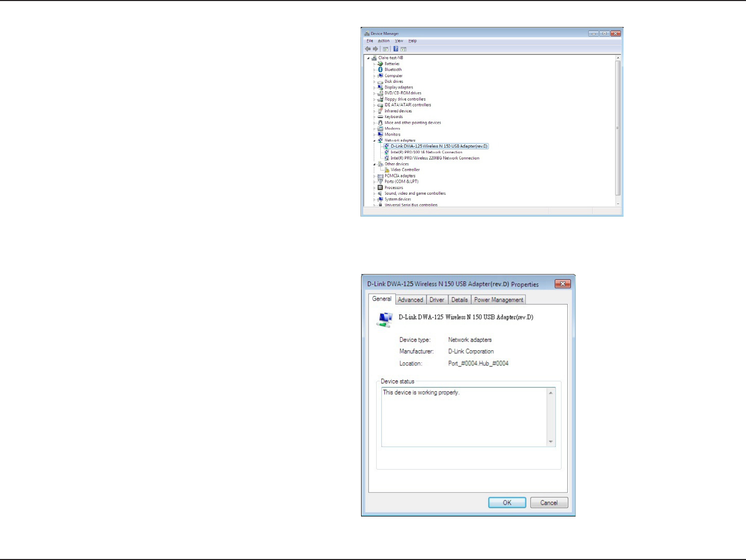Click the Computer category icon

[x=380, y=76]
